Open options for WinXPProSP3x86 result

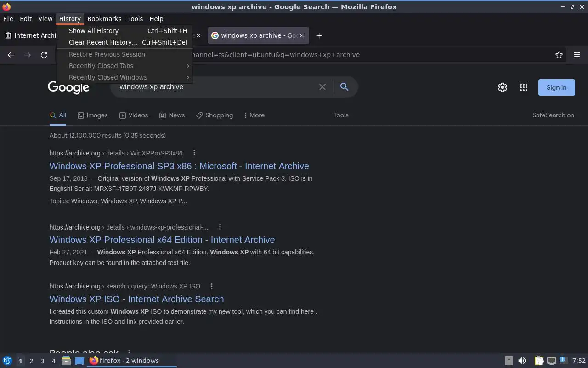[x=194, y=153]
